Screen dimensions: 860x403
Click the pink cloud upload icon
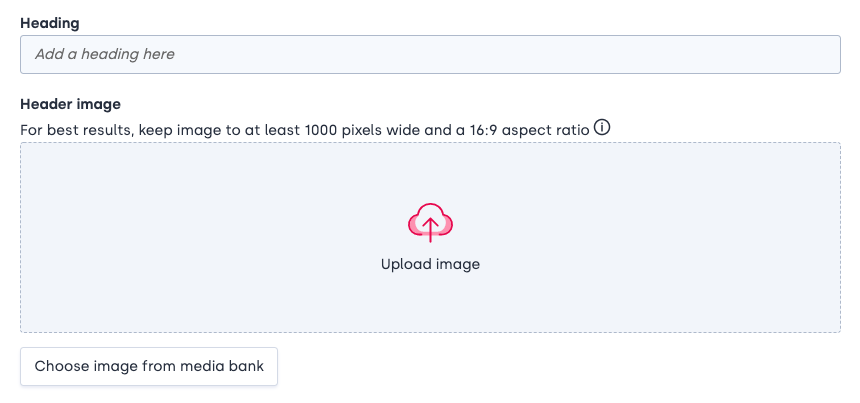(x=431, y=222)
